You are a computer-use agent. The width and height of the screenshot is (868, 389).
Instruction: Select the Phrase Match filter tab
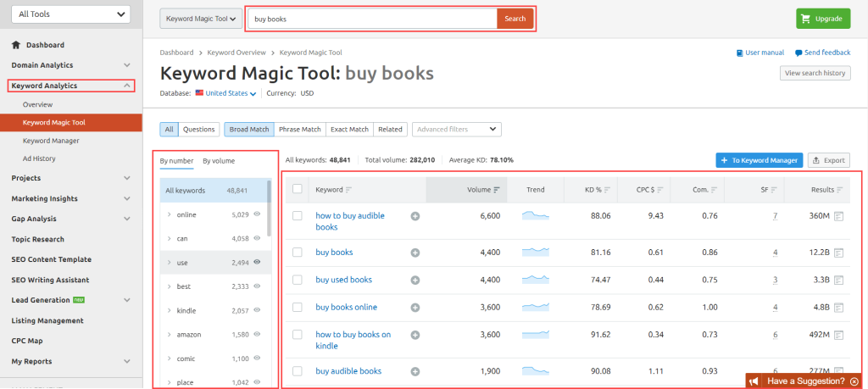click(299, 130)
